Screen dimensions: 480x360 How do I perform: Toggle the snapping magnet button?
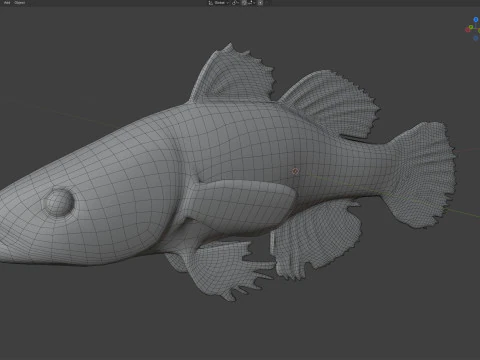pyautogui.click(x=244, y=3)
